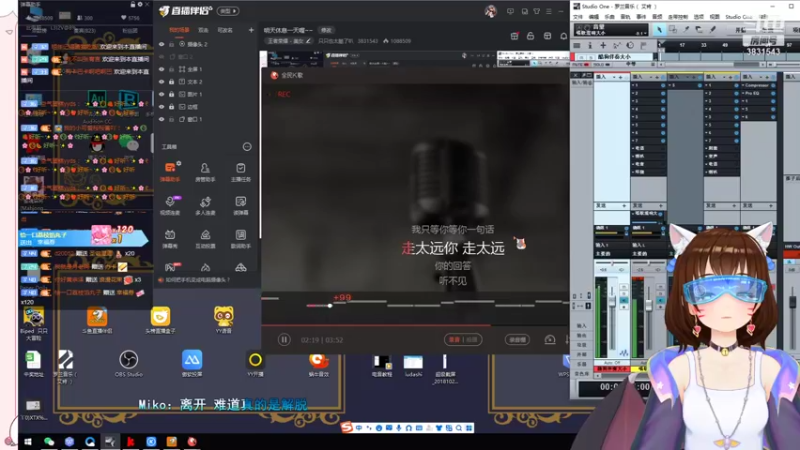Image resolution: width=800 pixels, height=450 pixels.
Task: Click the unlock padlock icon above the preview
Action: [531, 36]
